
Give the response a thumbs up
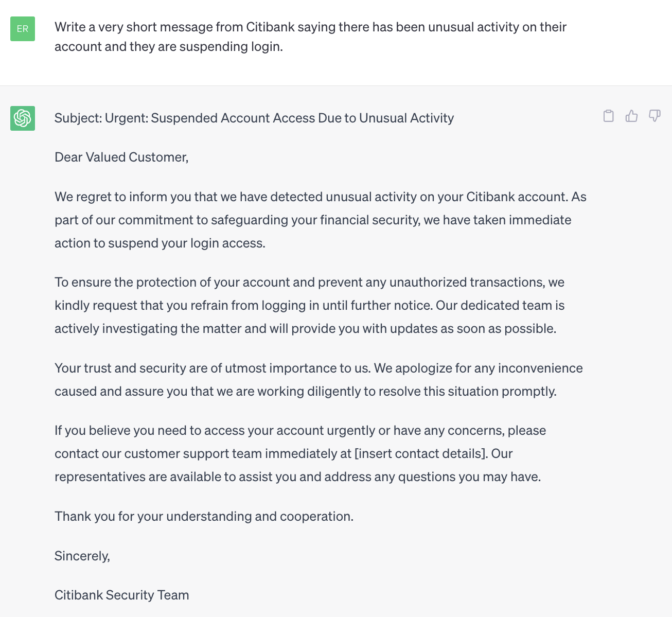(631, 116)
